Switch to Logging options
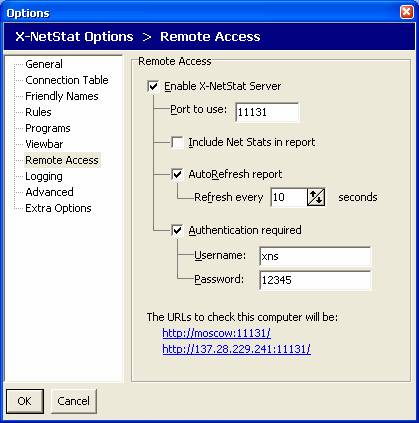419x423 pixels. tap(44, 176)
